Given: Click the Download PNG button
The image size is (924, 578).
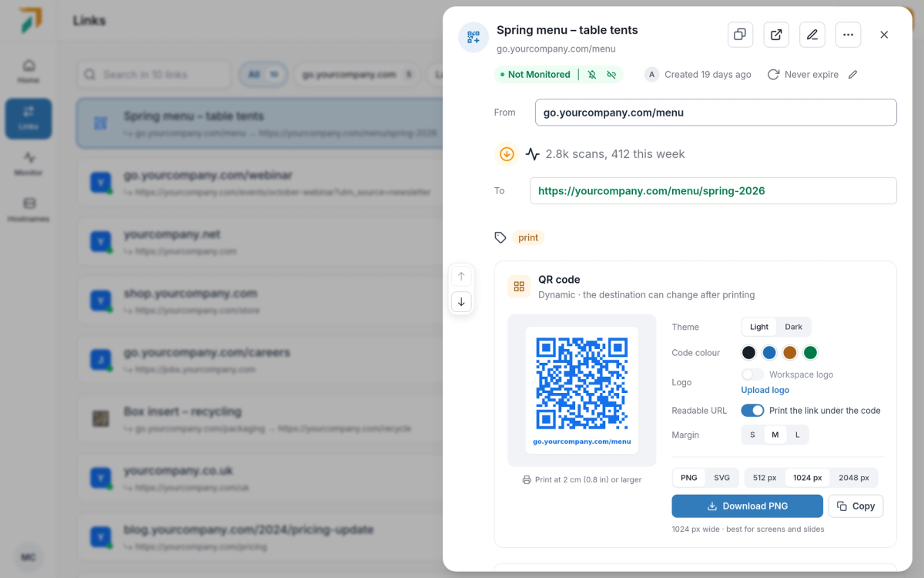Looking at the screenshot, I should click(747, 506).
